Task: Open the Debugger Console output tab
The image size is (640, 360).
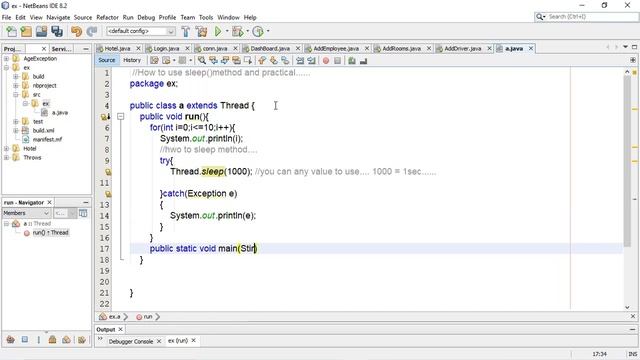Action: (x=131, y=341)
